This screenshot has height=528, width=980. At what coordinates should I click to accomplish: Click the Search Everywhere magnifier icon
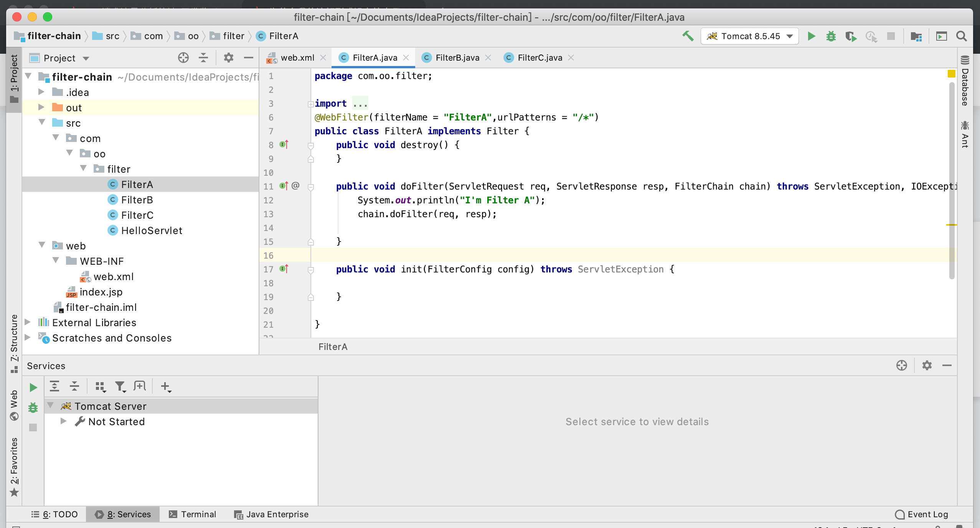click(x=961, y=36)
